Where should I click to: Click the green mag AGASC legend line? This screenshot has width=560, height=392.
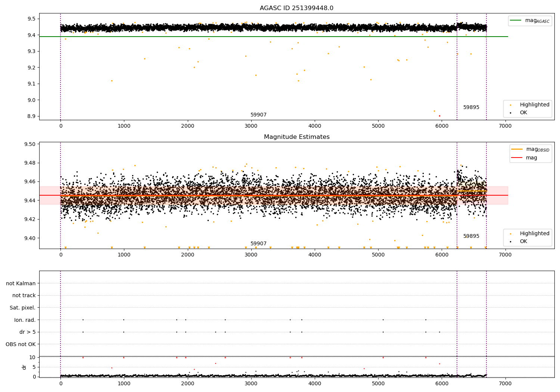pos(516,21)
